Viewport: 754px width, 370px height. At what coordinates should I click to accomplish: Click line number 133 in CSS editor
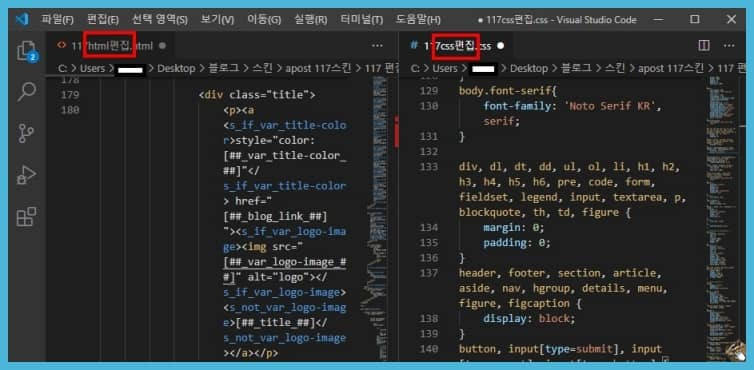coord(429,167)
